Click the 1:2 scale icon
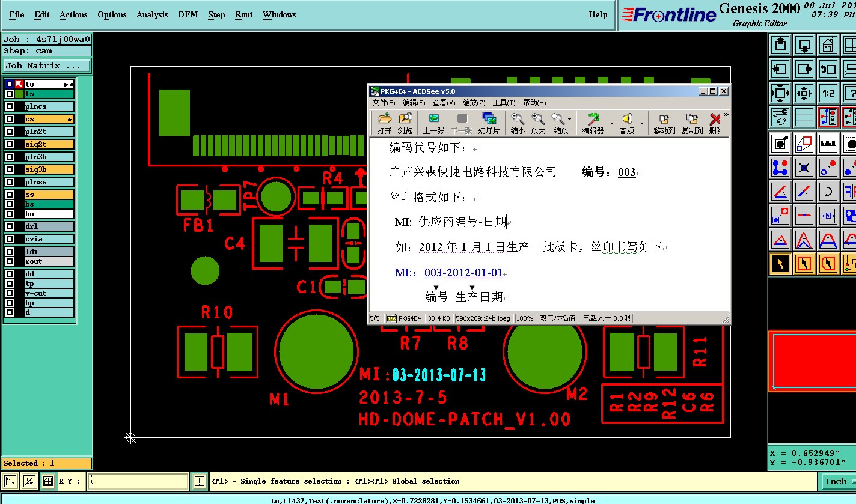Image resolution: width=856 pixels, height=504 pixels. pos(828,93)
